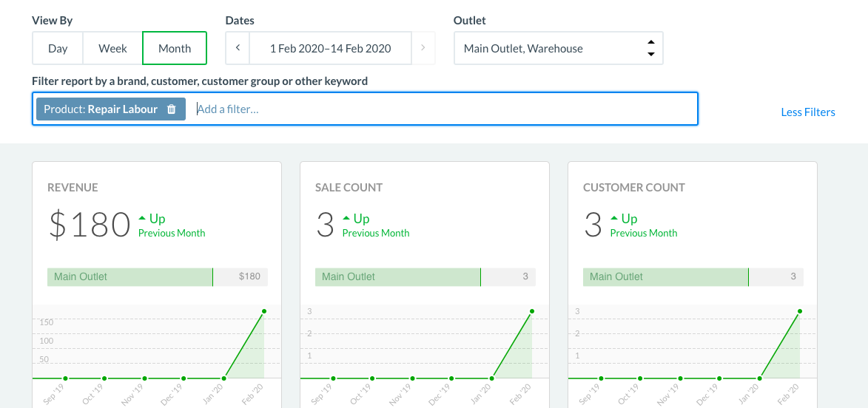Viewport: 868px width, 408px height.
Task: Click the Nov '19 point on Customer Count chart
Action: coord(680,378)
